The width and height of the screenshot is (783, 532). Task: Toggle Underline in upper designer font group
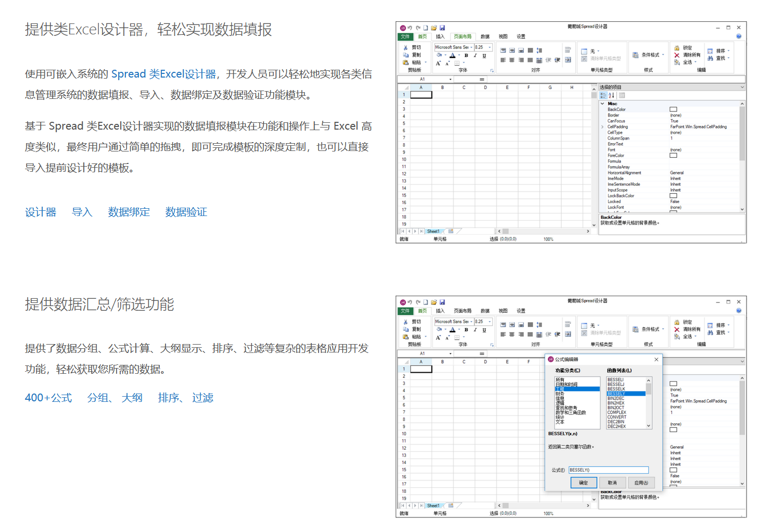(x=484, y=55)
